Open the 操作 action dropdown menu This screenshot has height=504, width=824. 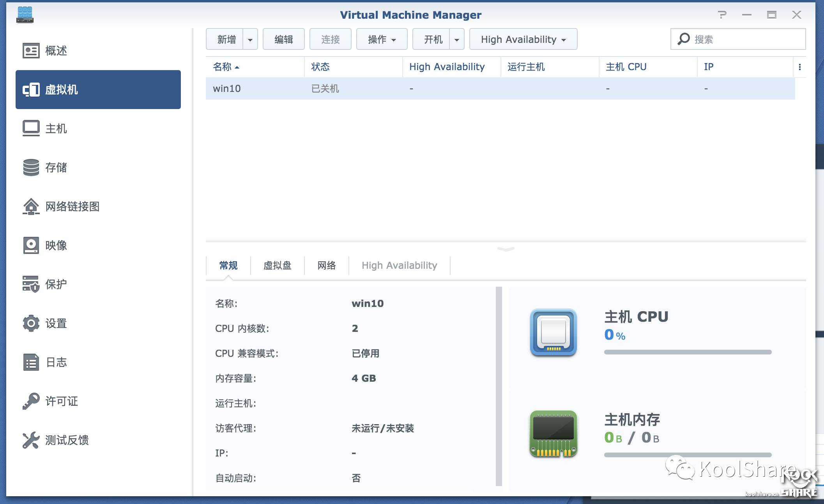[x=382, y=39]
